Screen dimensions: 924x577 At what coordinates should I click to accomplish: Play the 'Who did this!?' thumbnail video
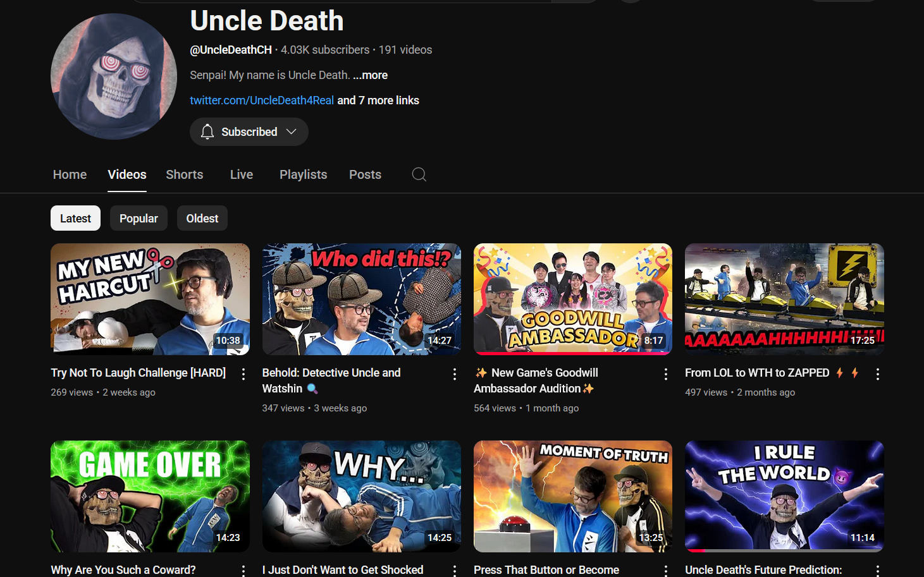[362, 299]
